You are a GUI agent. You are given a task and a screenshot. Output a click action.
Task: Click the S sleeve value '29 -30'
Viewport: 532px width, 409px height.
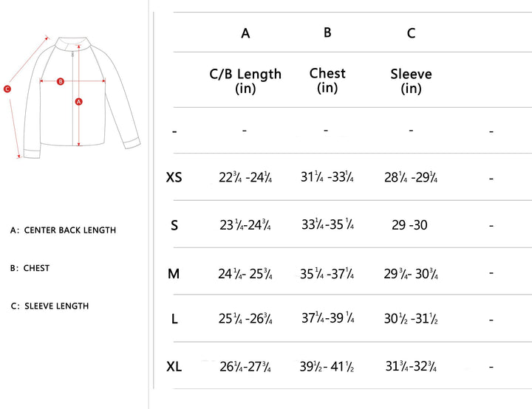[x=409, y=225]
